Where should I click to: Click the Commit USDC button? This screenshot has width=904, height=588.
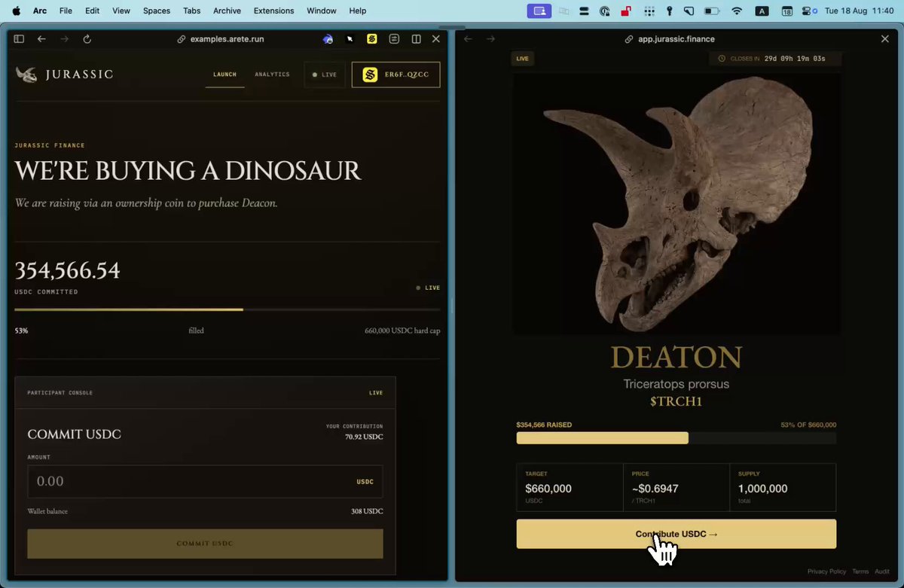(x=205, y=544)
